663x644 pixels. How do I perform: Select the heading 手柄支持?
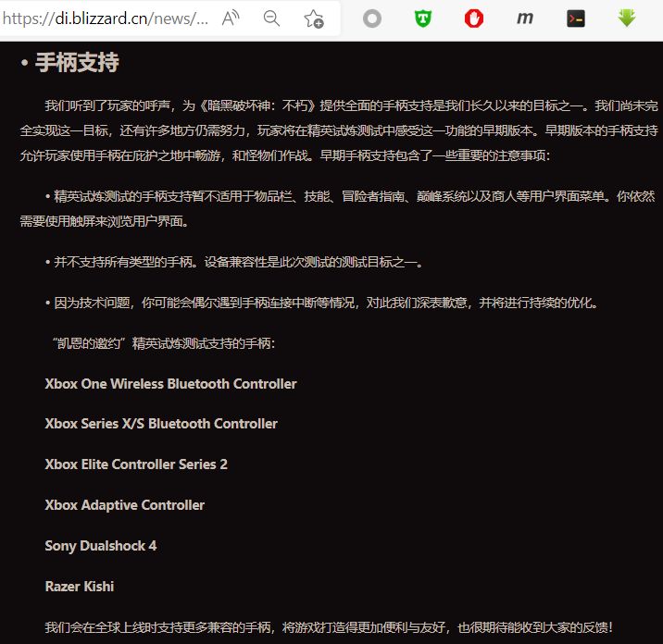click(x=77, y=63)
